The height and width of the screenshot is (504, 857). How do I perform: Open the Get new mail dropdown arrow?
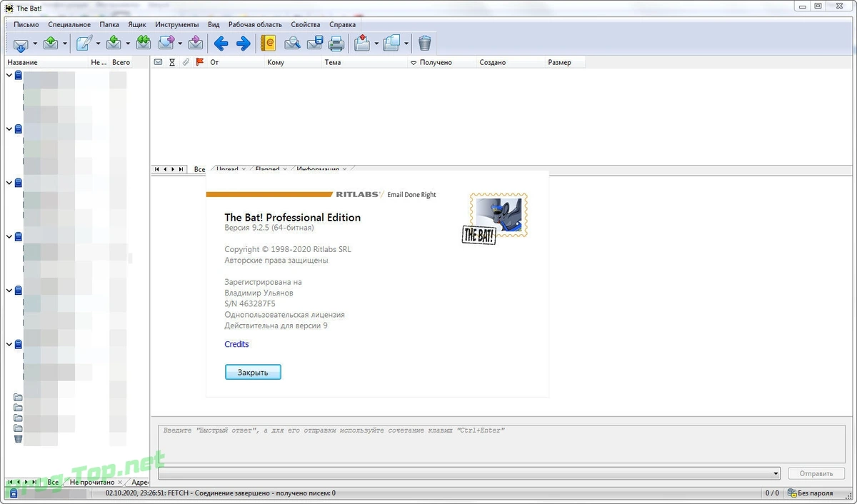(x=35, y=44)
